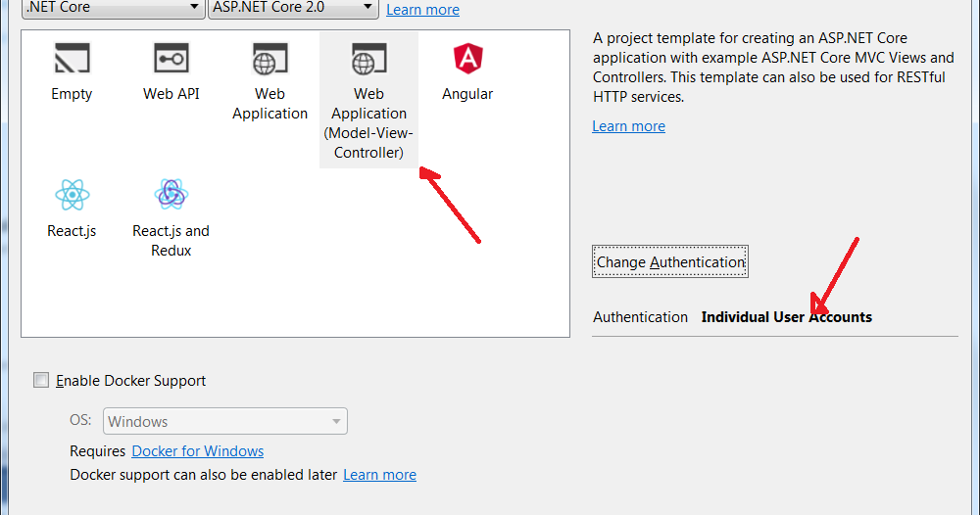Click the Individual User Accounts authentication label
Screen dimensions: 980x515
tap(786, 317)
